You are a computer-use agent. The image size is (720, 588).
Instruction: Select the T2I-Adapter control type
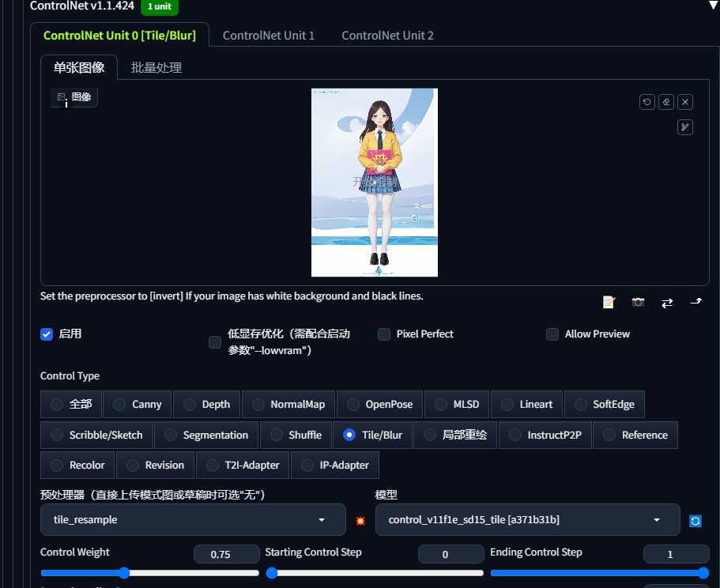pos(243,465)
